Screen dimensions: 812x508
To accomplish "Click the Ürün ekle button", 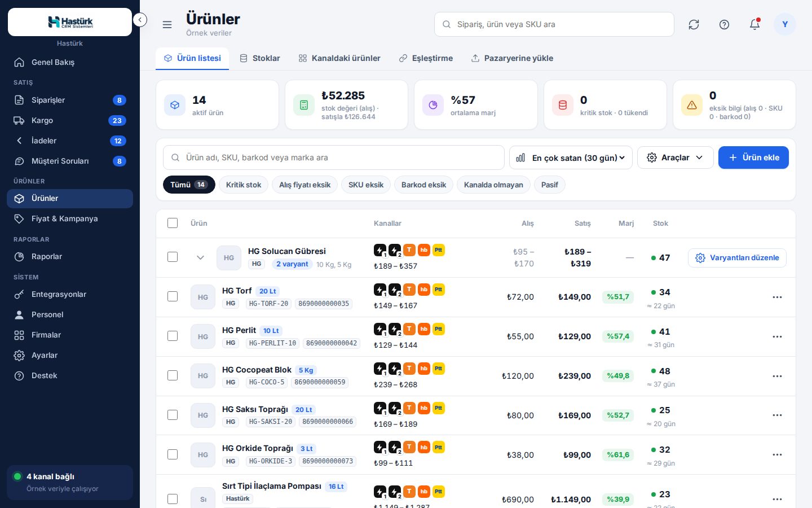I will [753, 157].
